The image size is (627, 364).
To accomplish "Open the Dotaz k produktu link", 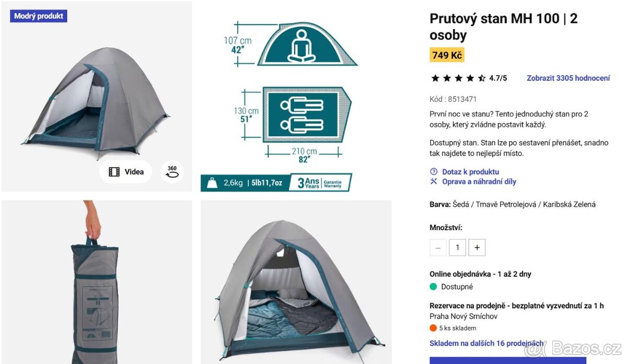I will (x=470, y=172).
